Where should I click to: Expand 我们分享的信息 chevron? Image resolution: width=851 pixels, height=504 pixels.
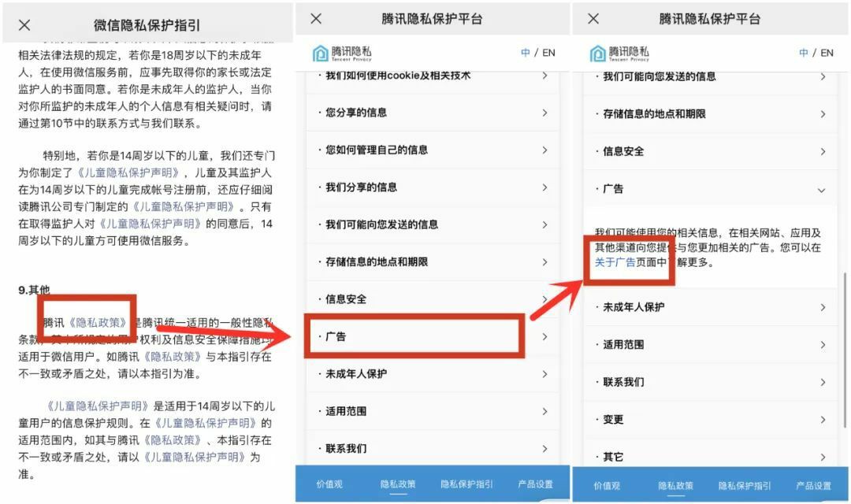(544, 187)
